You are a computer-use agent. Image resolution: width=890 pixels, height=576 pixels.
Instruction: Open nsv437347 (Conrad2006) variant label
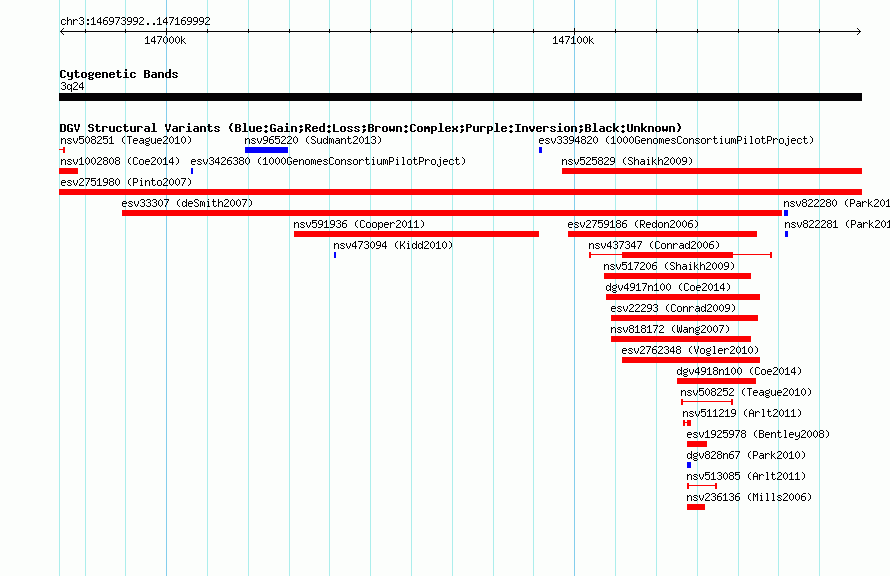click(x=654, y=245)
